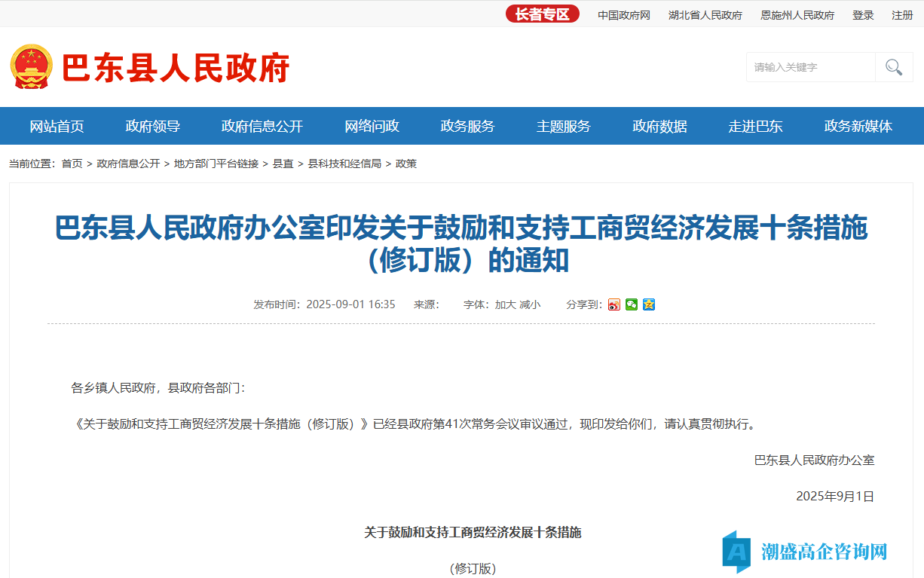
Task: Open the 政府数据 section
Action: (659, 126)
